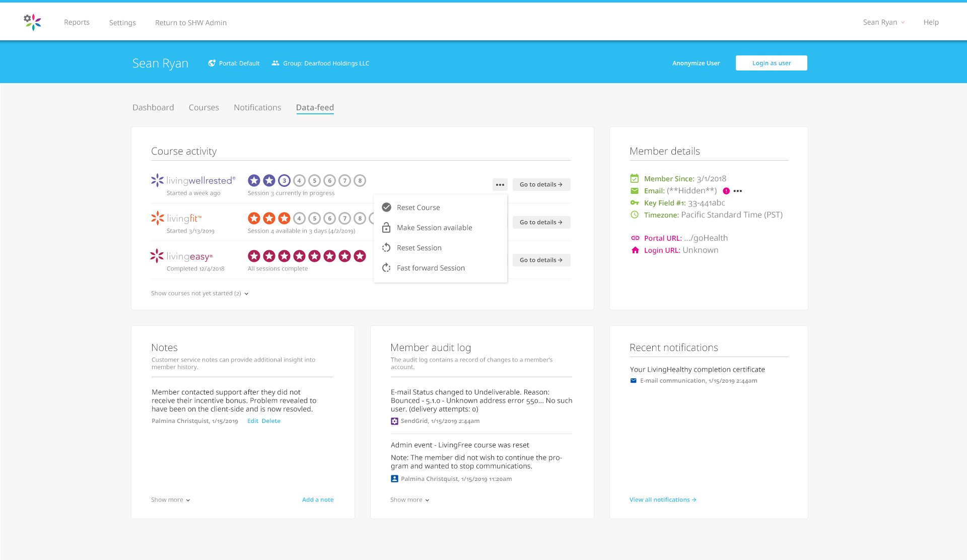967x560 pixels.
Task: Click the Reset Session option
Action: (x=419, y=247)
